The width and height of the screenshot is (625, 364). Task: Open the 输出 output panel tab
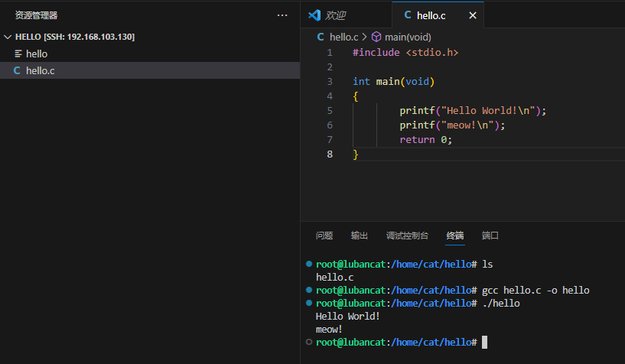(x=359, y=236)
